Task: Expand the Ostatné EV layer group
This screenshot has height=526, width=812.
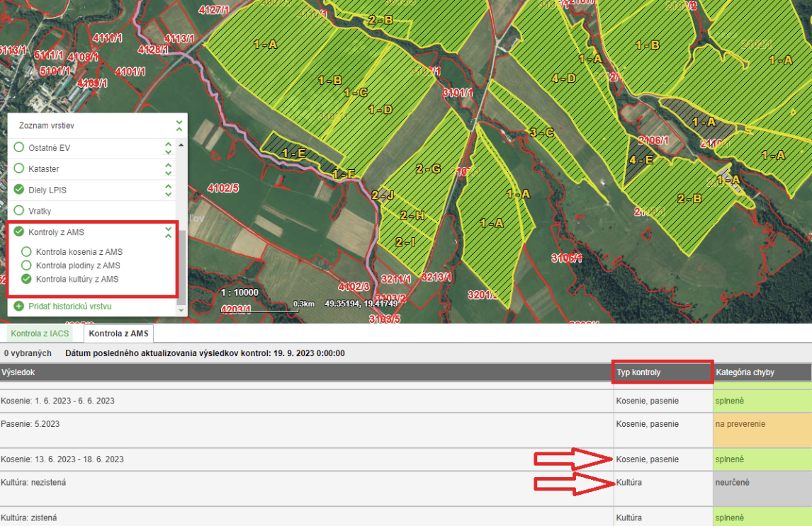Action: (169, 148)
